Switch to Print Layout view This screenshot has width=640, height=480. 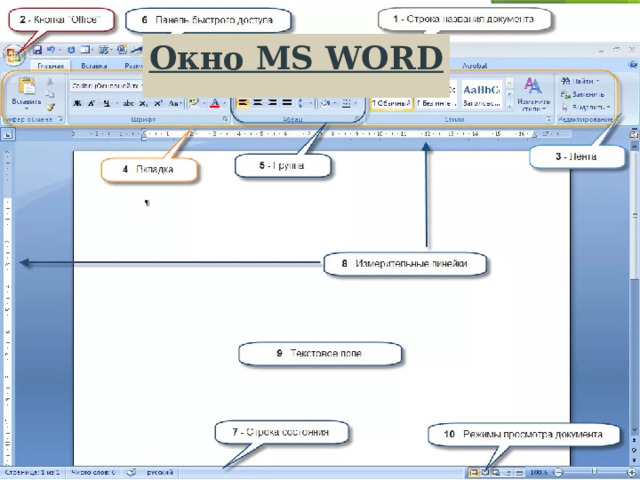pos(473,472)
